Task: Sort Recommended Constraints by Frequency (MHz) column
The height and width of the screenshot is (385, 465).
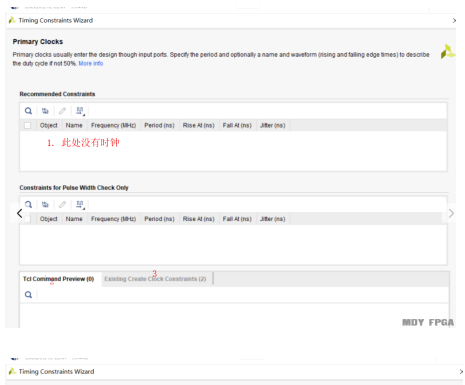Action: click(114, 125)
